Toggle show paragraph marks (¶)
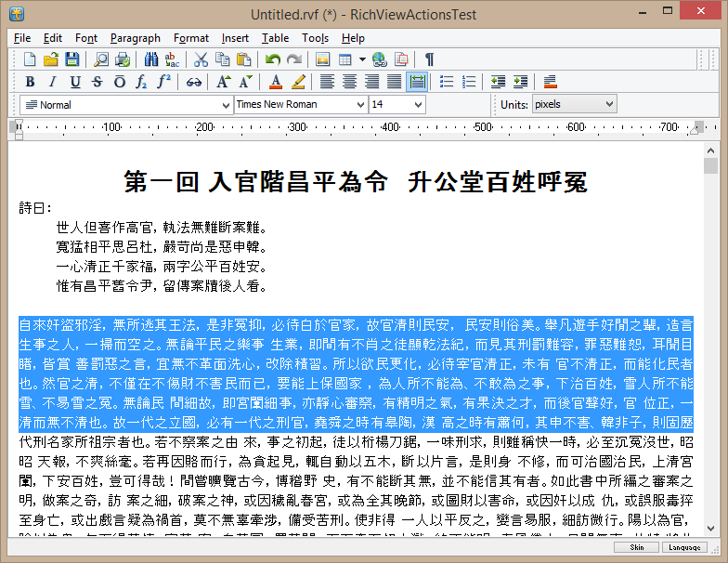Screen dimensions: 728x563 coord(429,59)
